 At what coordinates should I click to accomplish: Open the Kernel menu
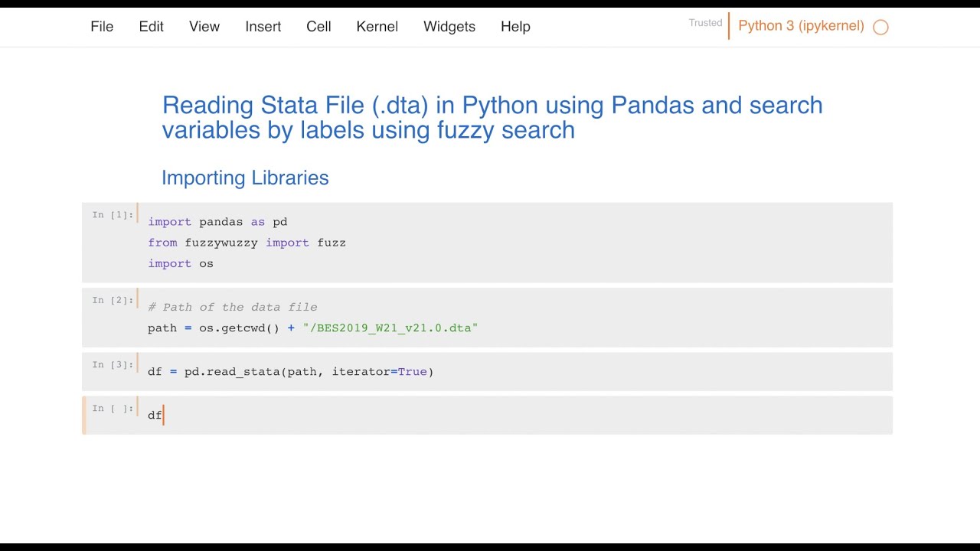377,26
